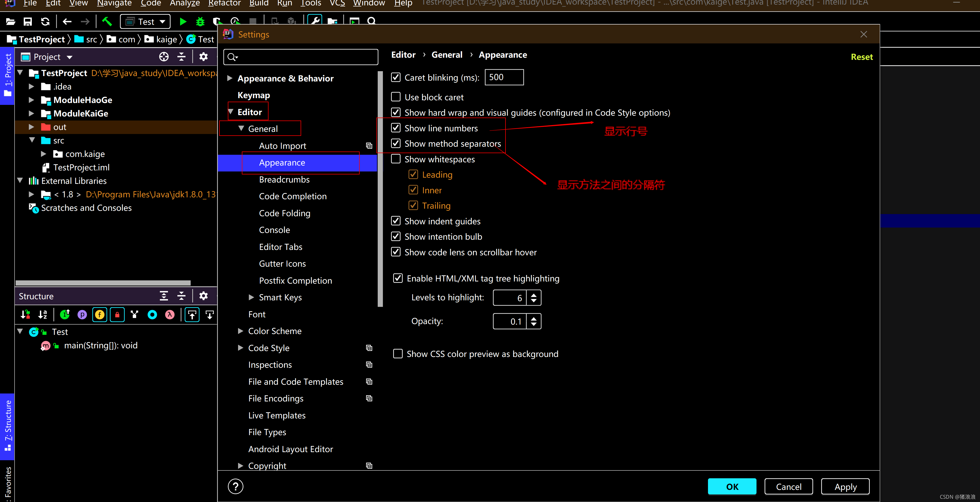Screen dimensions: 980x502
Task: Toggle Show Fields yellow f icon
Action: [x=100, y=315]
